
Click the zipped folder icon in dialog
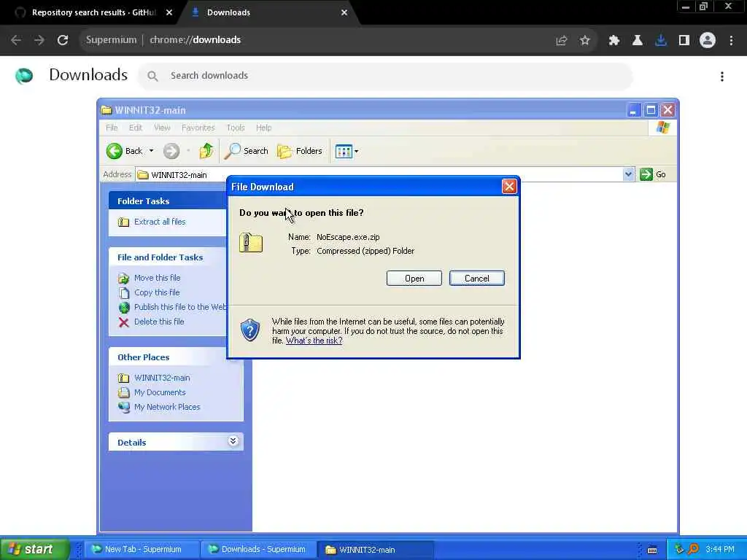tap(251, 243)
